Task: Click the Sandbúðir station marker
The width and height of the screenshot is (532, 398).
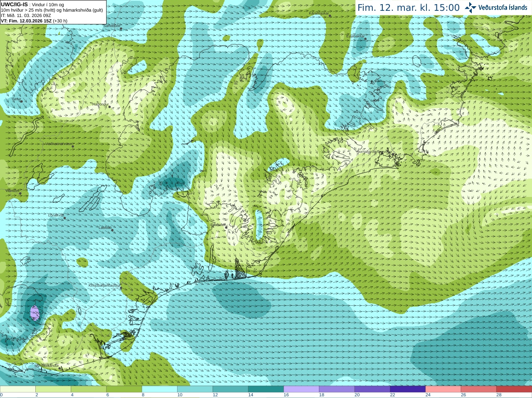Action: (121, 28)
